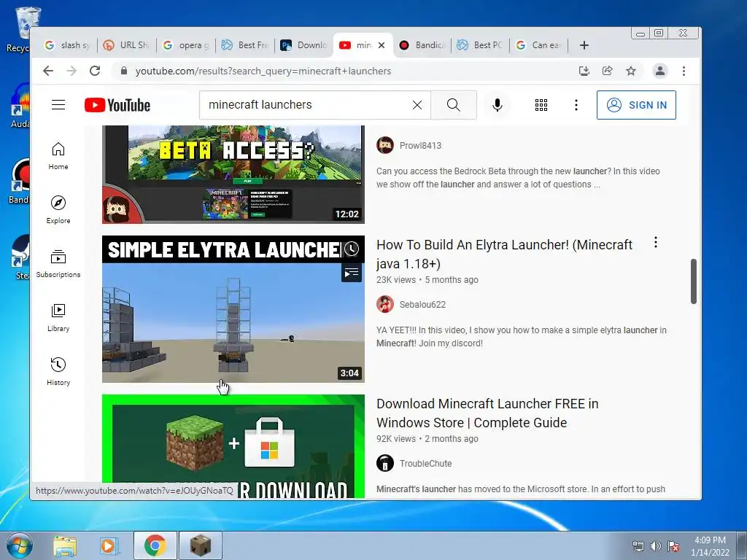Open Explore in the sidebar
Screen dimensions: 747x560
58,209
